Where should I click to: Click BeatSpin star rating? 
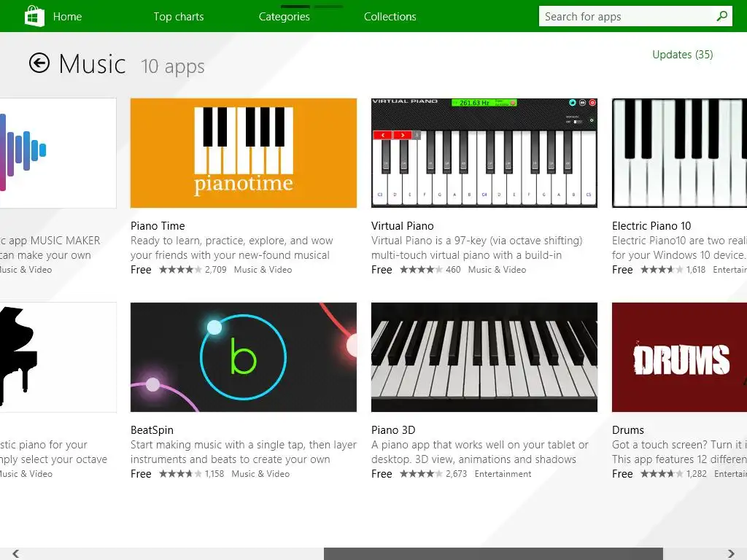(x=180, y=474)
